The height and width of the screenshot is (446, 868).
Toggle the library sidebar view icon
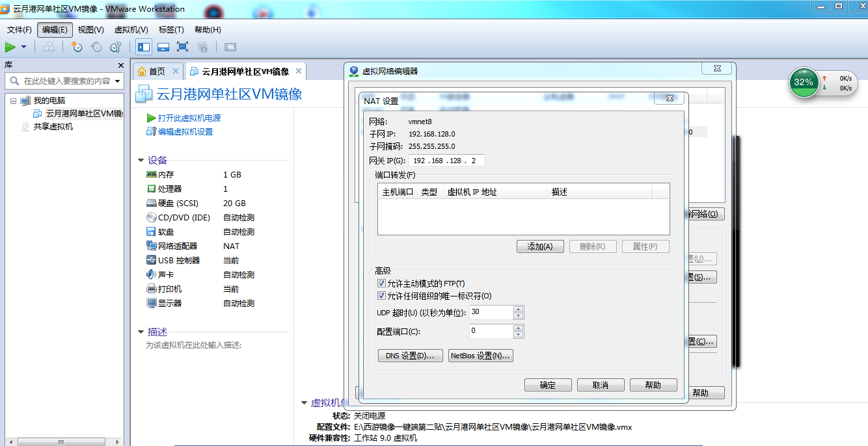pyautogui.click(x=144, y=47)
